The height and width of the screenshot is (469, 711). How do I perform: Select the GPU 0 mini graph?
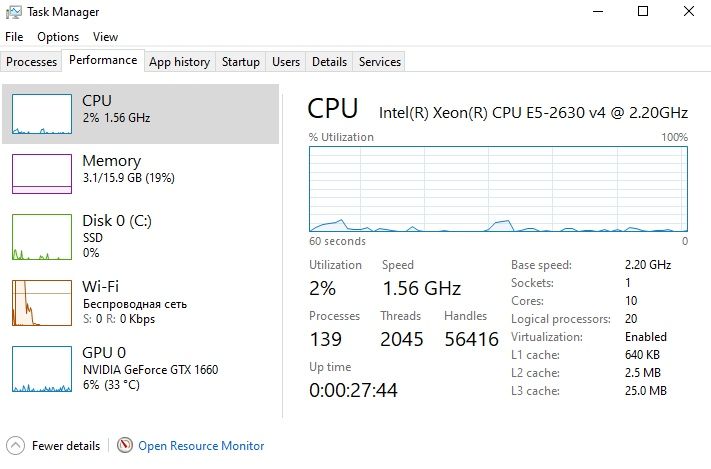(42, 369)
